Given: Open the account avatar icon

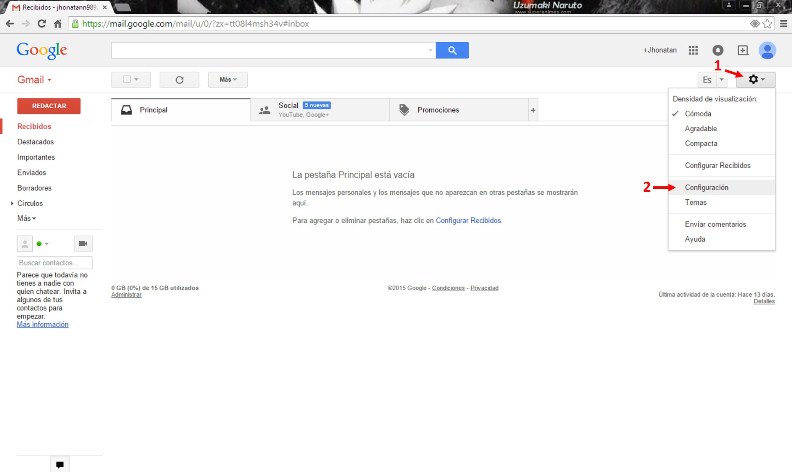Looking at the screenshot, I should point(767,50).
